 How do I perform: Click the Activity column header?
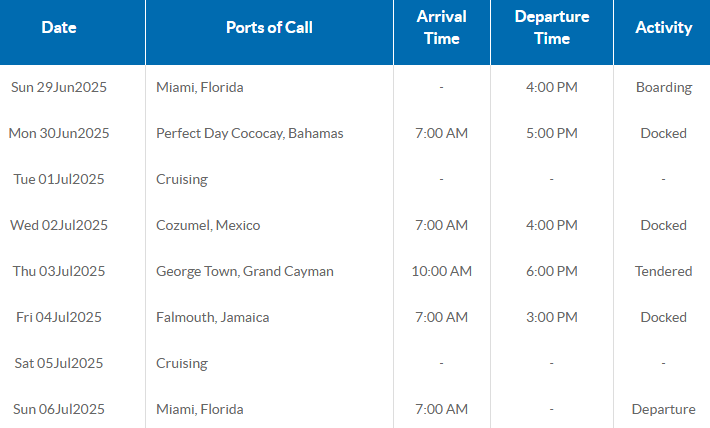(x=663, y=28)
